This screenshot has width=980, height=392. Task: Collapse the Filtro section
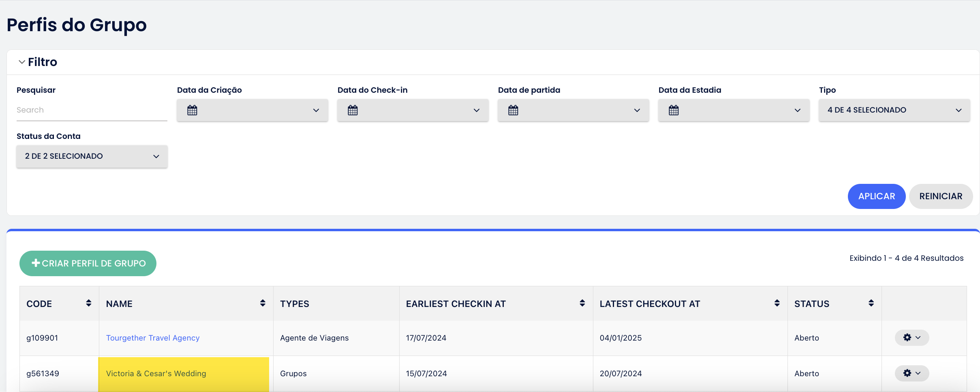pos(22,62)
